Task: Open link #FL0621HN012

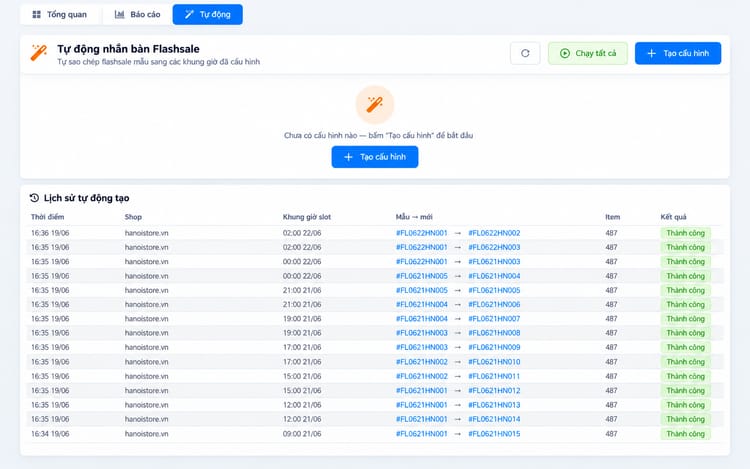Action: tap(494, 391)
